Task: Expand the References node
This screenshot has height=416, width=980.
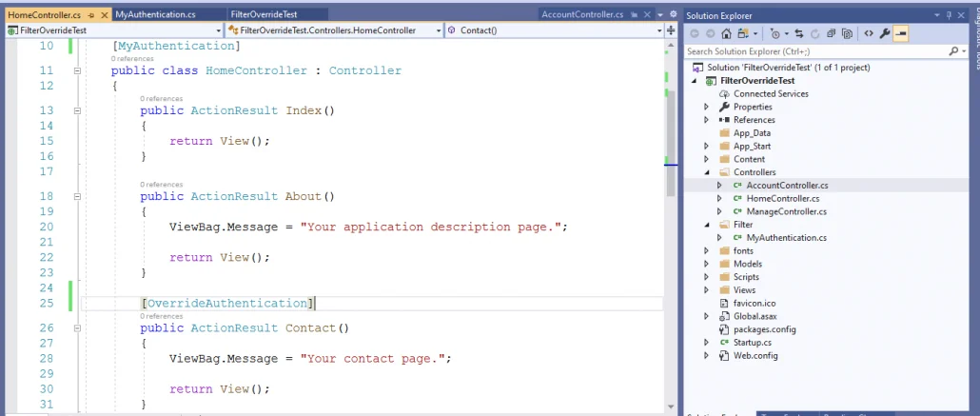Action: 707,120
